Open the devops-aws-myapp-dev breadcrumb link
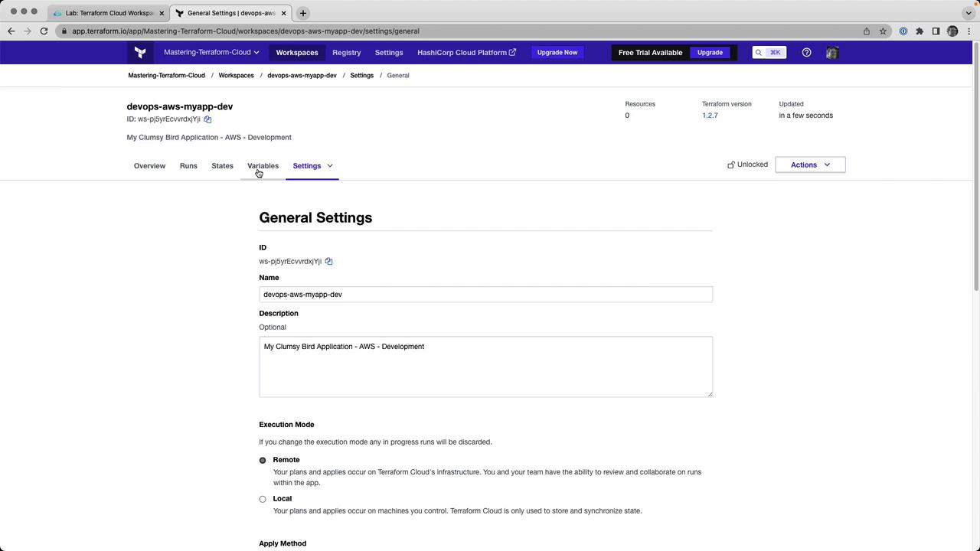This screenshot has height=551, width=980. (302, 76)
